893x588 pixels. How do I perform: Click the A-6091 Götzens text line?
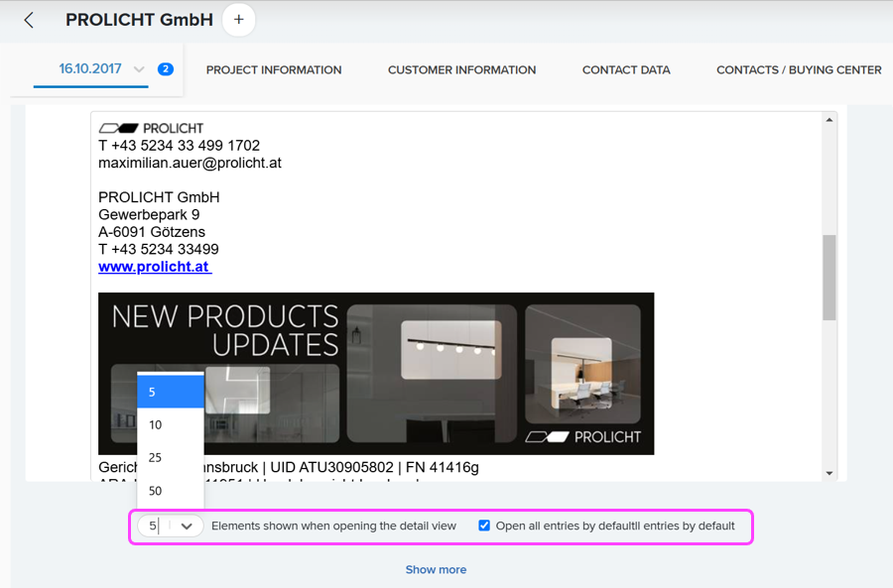click(x=152, y=232)
